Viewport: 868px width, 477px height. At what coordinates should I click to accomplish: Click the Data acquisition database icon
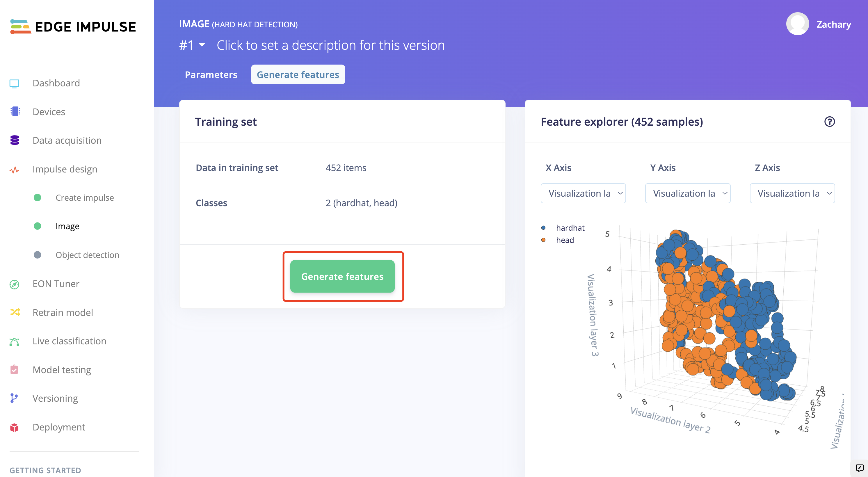tap(15, 140)
